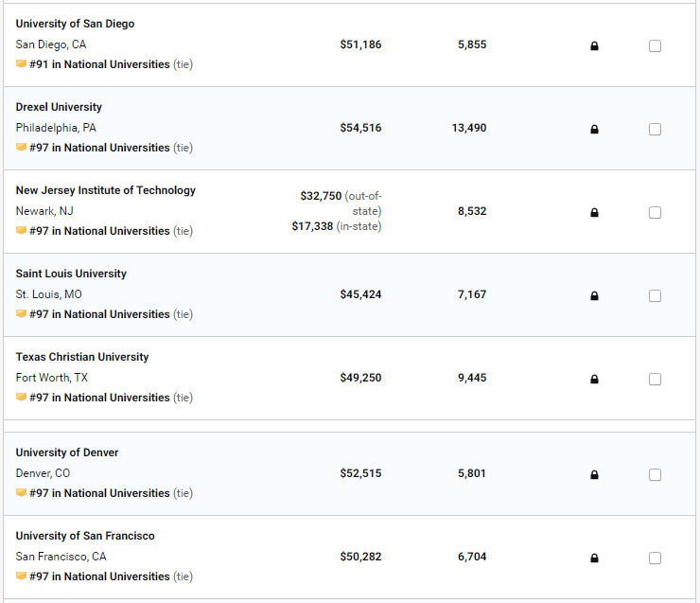700x603 pixels.
Task: Tick the Drexel University checkbox
Action: [x=655, y=130]
